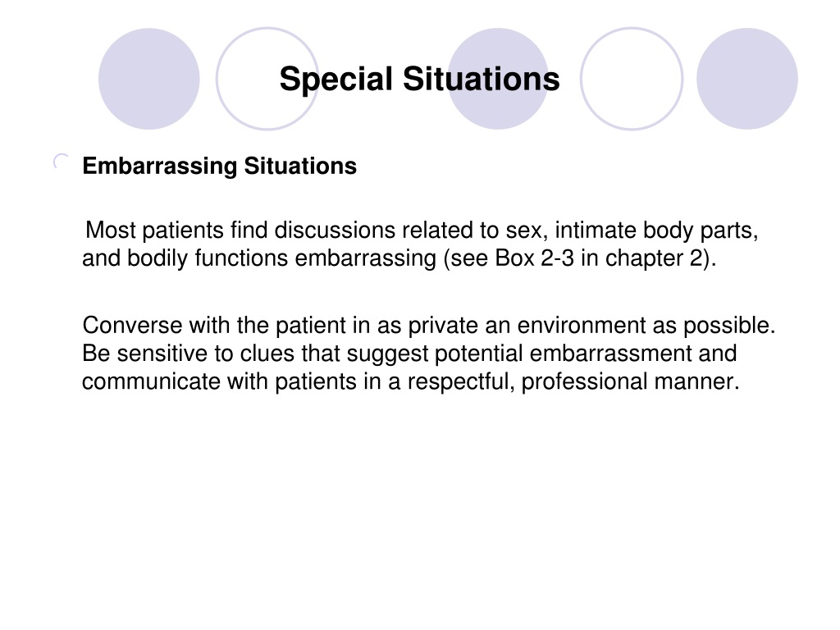Select the "Embarrassing Situations" heading

tap(220, 166)
